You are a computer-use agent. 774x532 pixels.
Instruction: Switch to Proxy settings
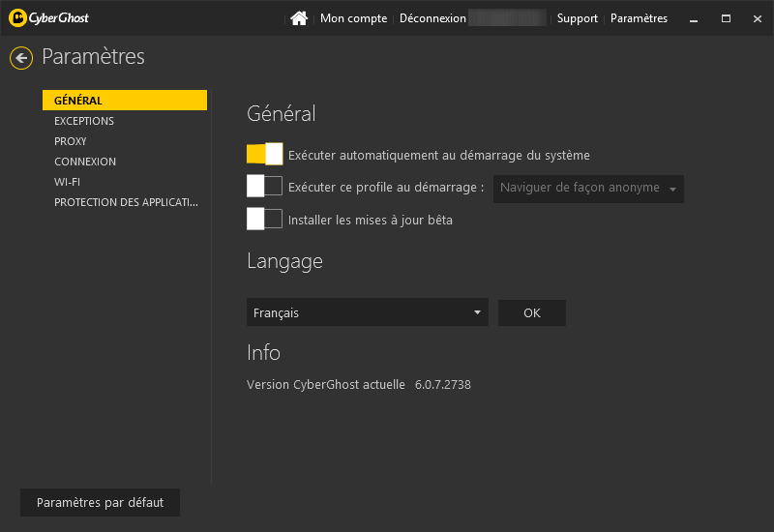coord(70,141)
